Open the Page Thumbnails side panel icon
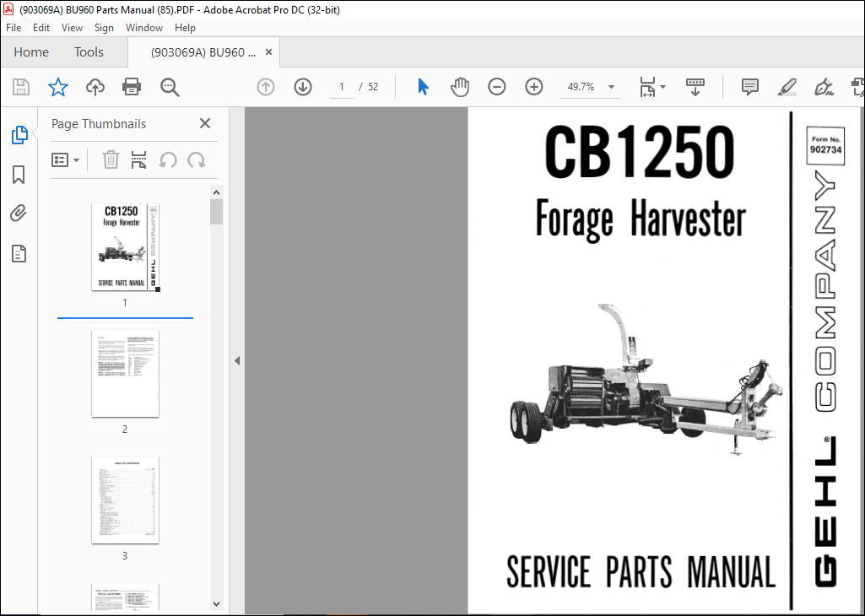 click(19, 134)
